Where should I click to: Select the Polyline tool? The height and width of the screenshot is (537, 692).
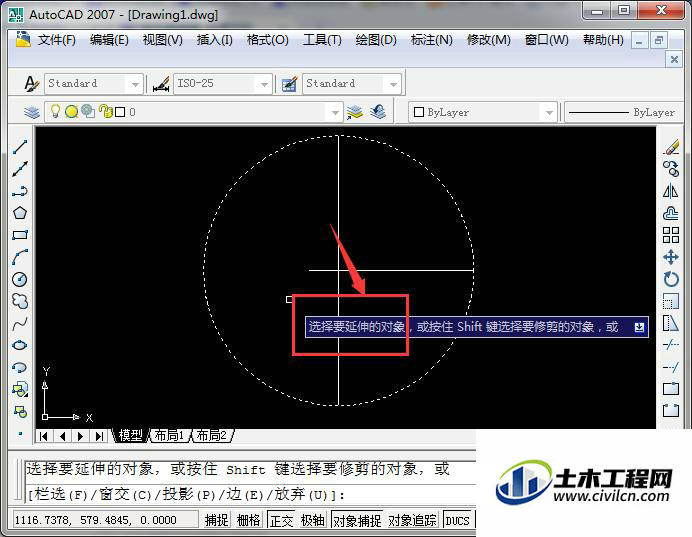[20, 191]
